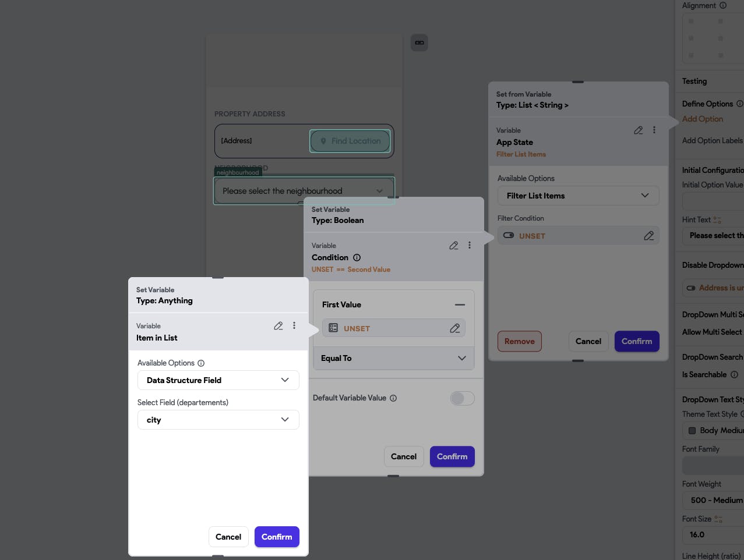Click edit icon in First Value UNSET field

coord(455,328)
